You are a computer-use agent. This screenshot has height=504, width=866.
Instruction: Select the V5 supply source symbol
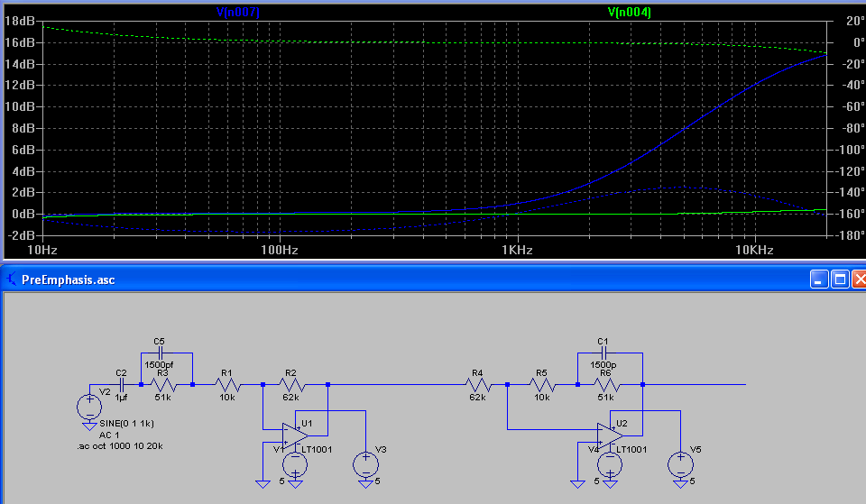680,464
